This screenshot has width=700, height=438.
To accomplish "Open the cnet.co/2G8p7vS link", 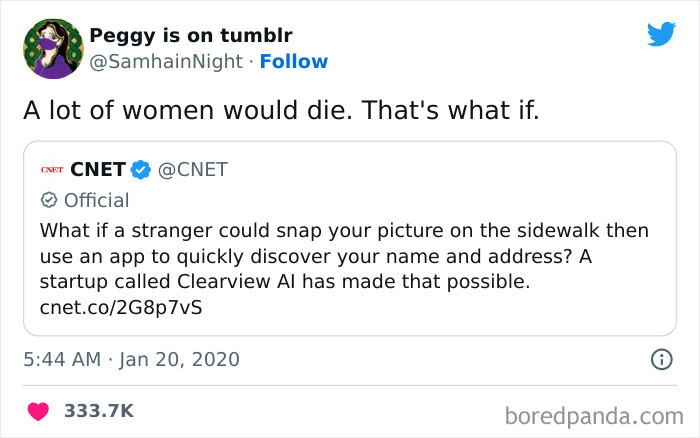I will tap(120, 308).
